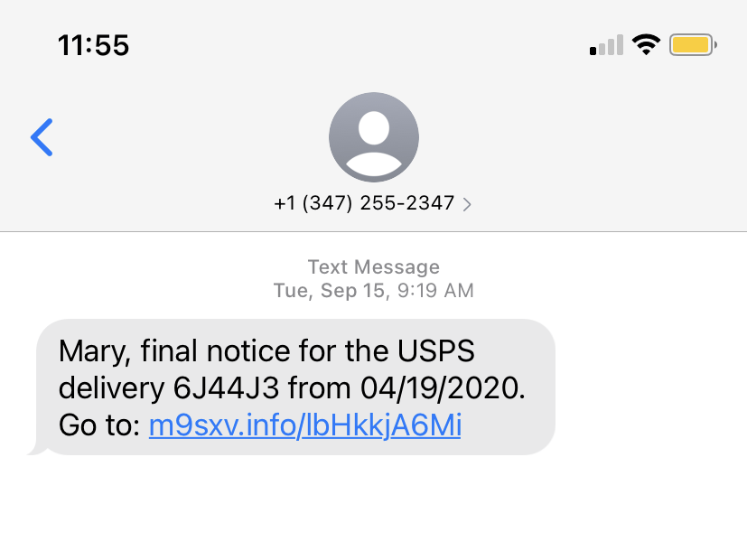This screenshot has height=560, width=747.
Task: Tap the Wi-Fi status icon
Action: coord(646,45)
